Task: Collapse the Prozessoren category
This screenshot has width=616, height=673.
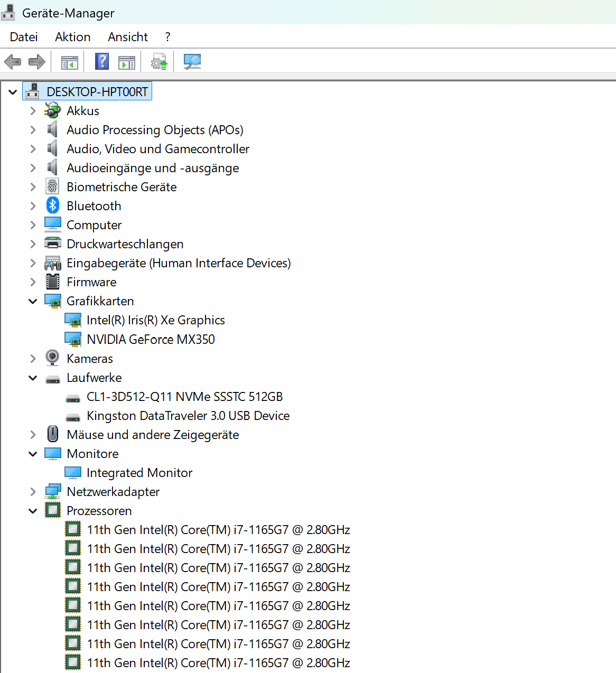Action: (33, 511)
